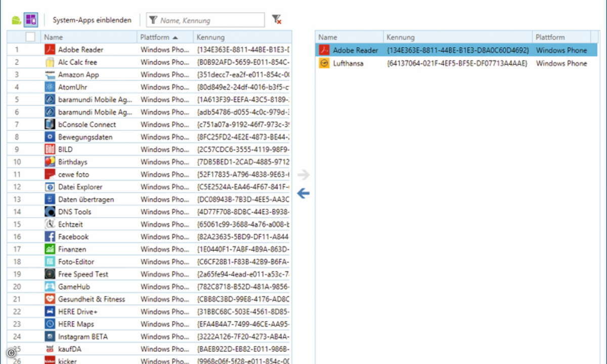The width and height of the screenshot is (607, 364).
Task: Click Gesundheit & Fitness app icon
Action: (x=50, y=299)
